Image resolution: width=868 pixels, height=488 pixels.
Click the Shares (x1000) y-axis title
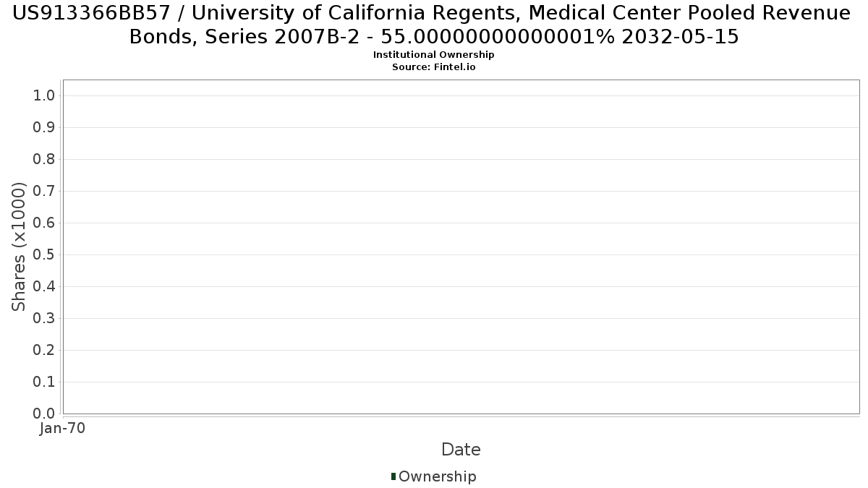20,247
